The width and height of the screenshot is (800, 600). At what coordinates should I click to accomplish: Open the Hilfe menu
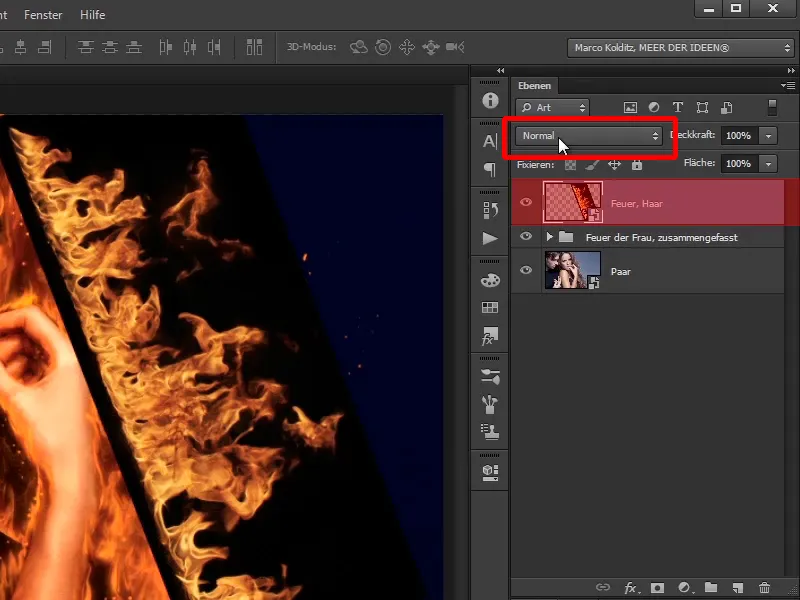(92, 15)
